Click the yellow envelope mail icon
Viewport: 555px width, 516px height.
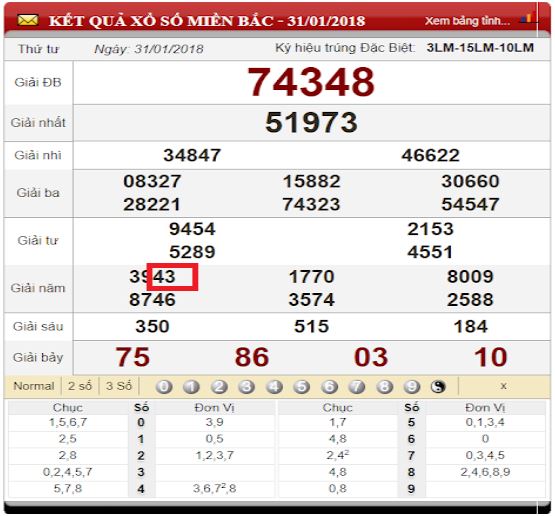[x=28, y=20]
